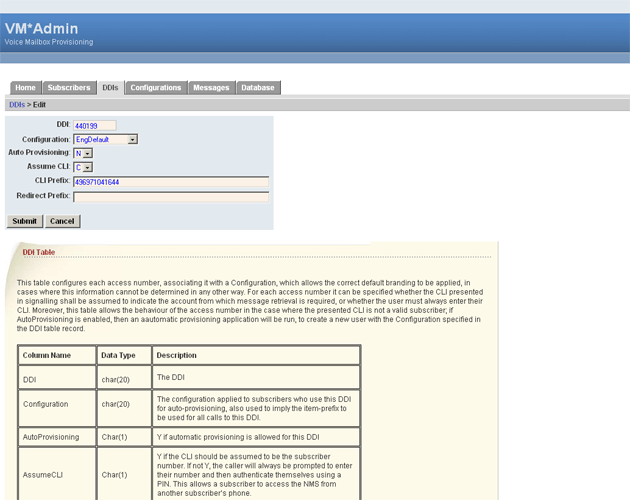The height and width of the screenshot is (500, 630).
Task: Click the Description table header
Action: (177, 355)
